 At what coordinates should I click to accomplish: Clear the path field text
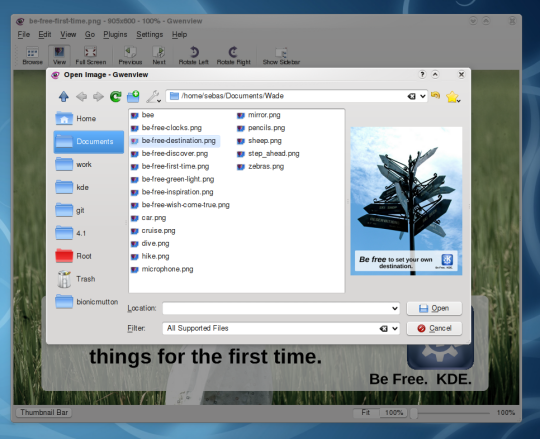(x=412, y=96)
